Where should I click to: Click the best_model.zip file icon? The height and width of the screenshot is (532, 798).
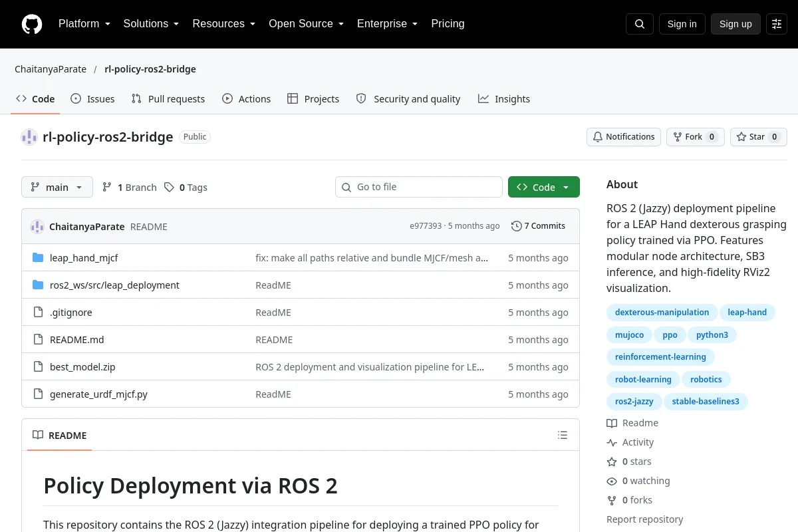pyautogui.click(x=38, y=367)
